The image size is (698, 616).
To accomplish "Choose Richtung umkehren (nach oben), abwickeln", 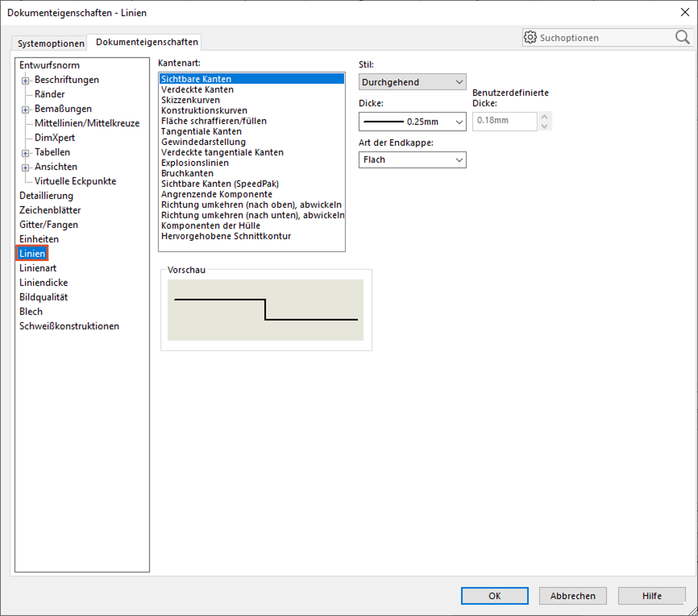I will pos(252,205).
